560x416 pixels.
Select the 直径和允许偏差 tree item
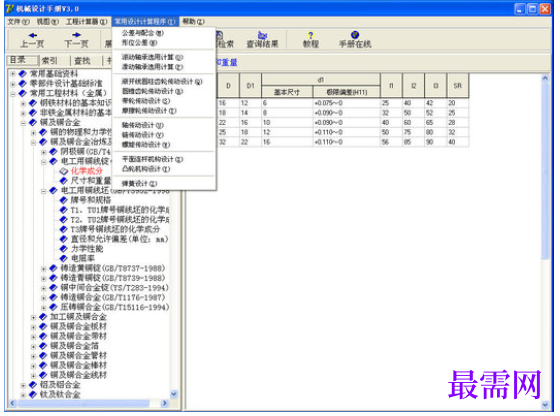pyautogui.click(x=119, y=239)
